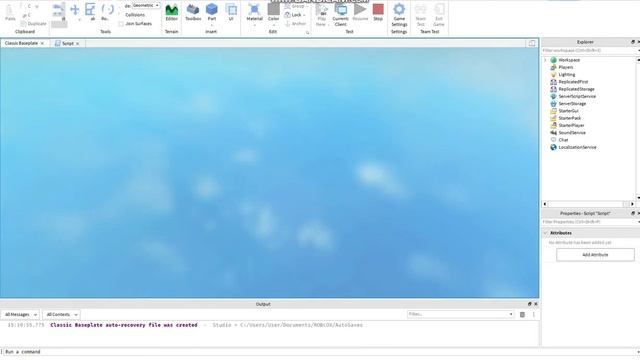Select ReplicatedStorage in Explorer
This screenshot has width=640, height=360.
coord(576,89)
